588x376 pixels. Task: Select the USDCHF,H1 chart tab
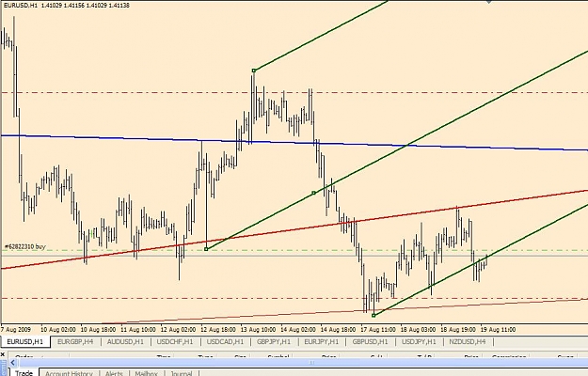point(175,341)
